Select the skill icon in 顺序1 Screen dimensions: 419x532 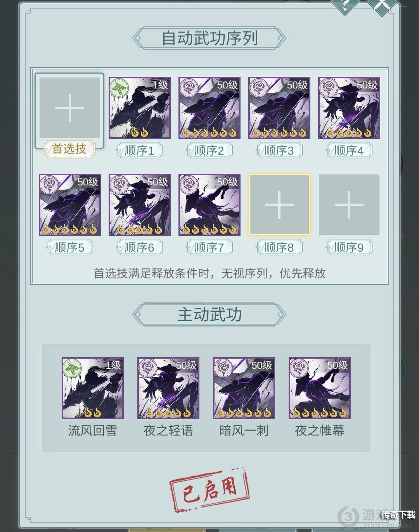coord(140,108)
